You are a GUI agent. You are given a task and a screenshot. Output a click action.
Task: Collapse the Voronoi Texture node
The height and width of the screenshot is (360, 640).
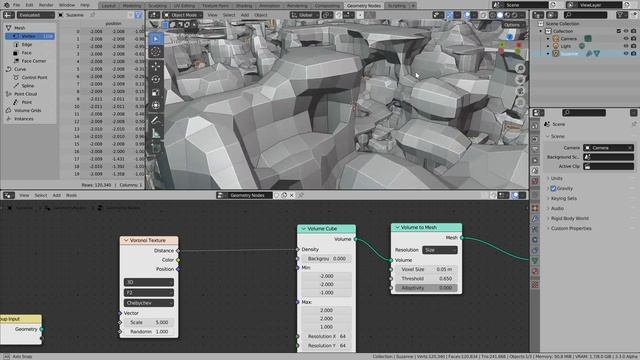pyautogui.click(x=126, y=240)
